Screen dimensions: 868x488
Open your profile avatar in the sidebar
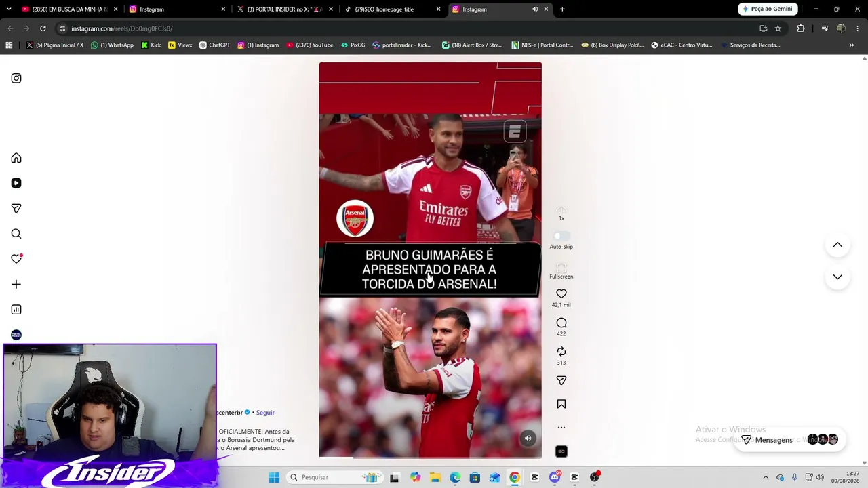(16, 335)
